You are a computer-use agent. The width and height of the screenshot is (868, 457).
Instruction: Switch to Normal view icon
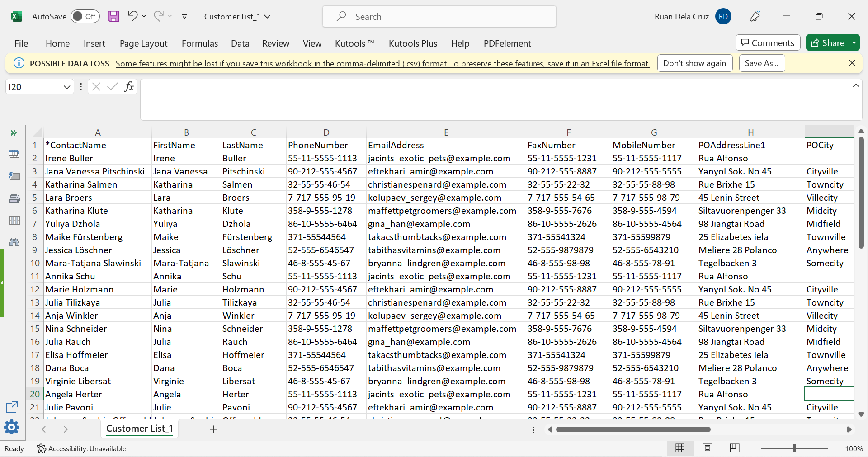pos(680,448)
